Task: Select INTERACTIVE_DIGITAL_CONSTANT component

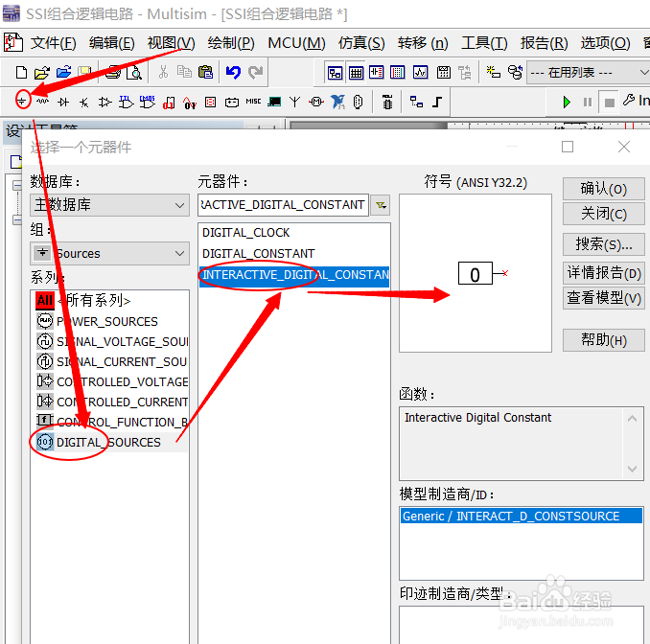Action: pos(294,275)
